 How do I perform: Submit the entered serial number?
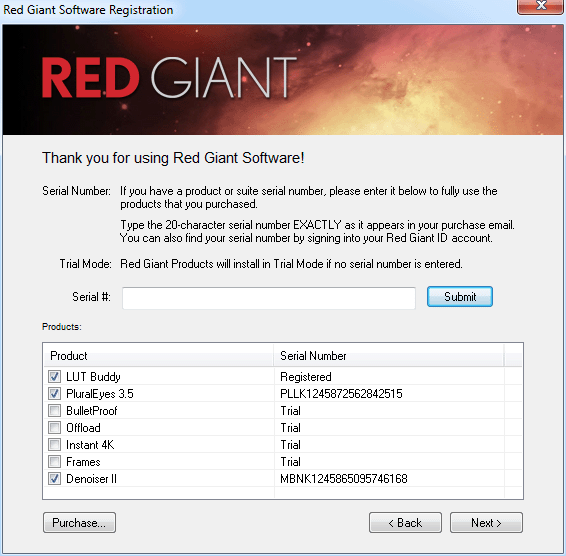[x=460, y=297]
